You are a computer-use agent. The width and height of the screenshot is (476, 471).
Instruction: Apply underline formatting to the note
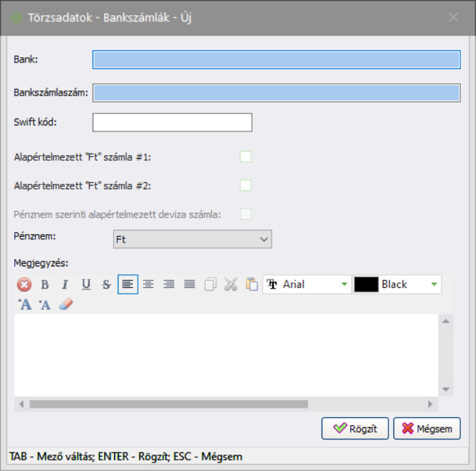click(86, 284)
